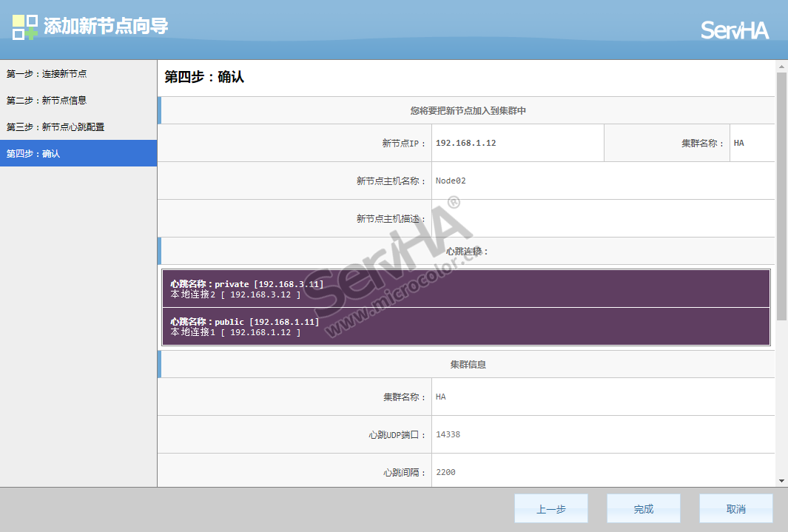Screen dimensions: 788x532
Task: Click the wizard logo icon in header
Action: click(x=25, y=27)
